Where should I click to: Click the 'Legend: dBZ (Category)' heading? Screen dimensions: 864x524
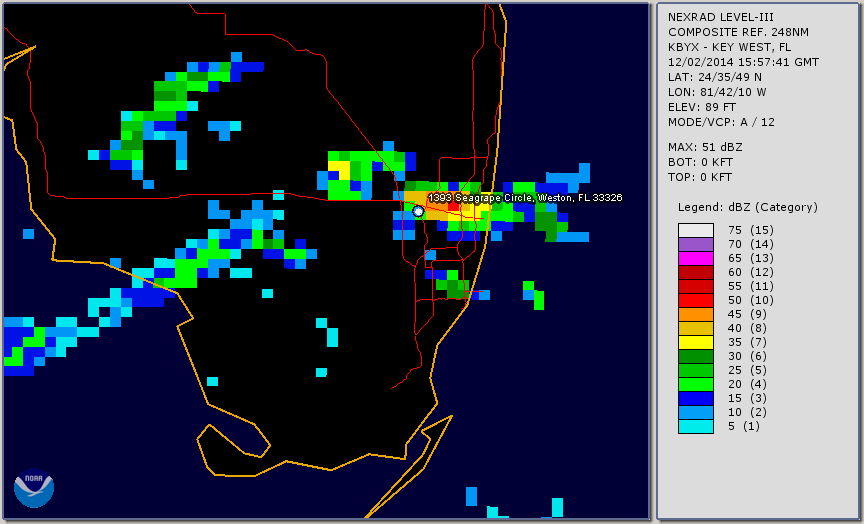[748, 207]
